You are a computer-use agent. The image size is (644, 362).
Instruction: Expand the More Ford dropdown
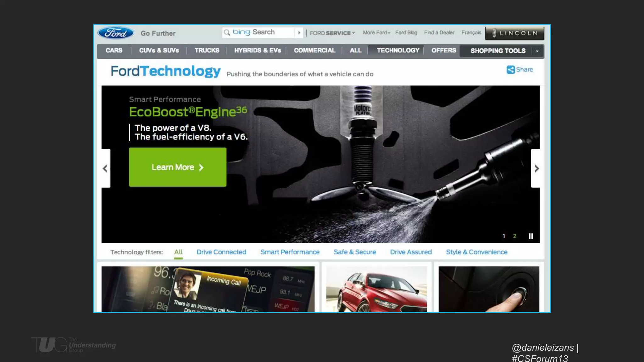[x=376, y=33]
